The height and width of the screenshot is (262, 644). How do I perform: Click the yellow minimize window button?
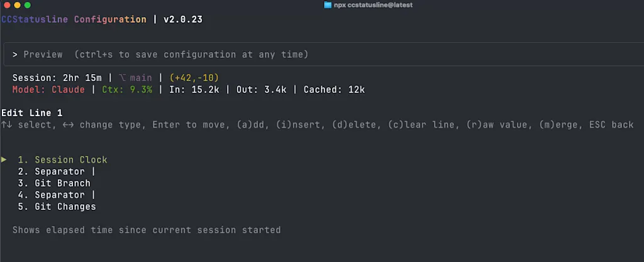click(17, 5)
